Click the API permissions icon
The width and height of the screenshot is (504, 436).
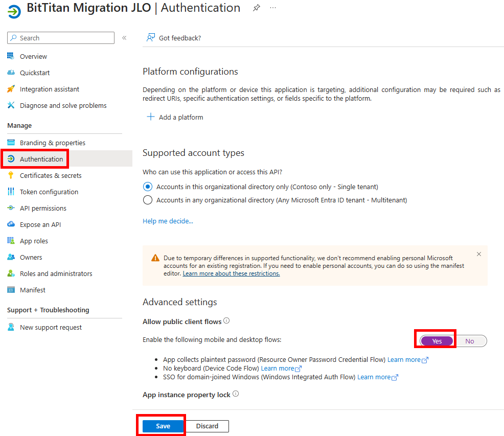[x=11, y=208]
